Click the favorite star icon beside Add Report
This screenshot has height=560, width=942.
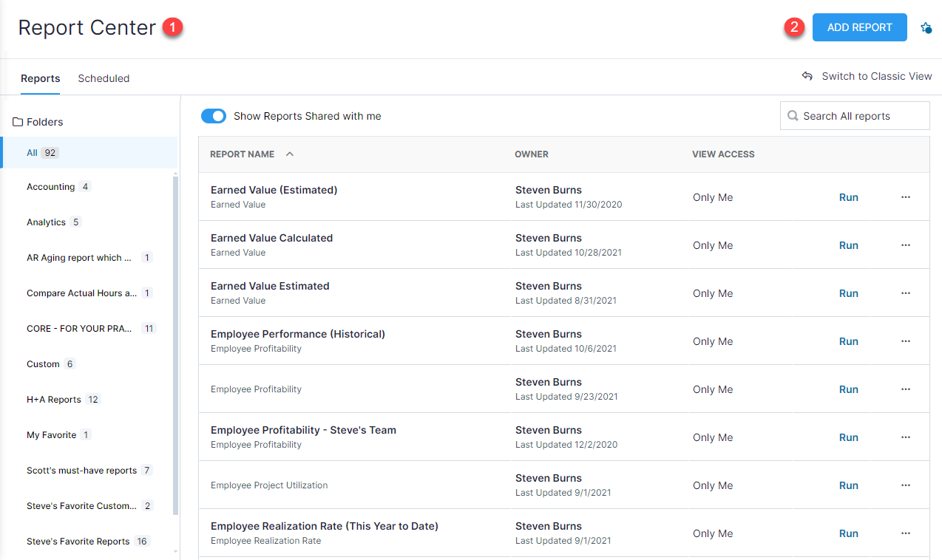pyautogui.click(x=926, y=28)
